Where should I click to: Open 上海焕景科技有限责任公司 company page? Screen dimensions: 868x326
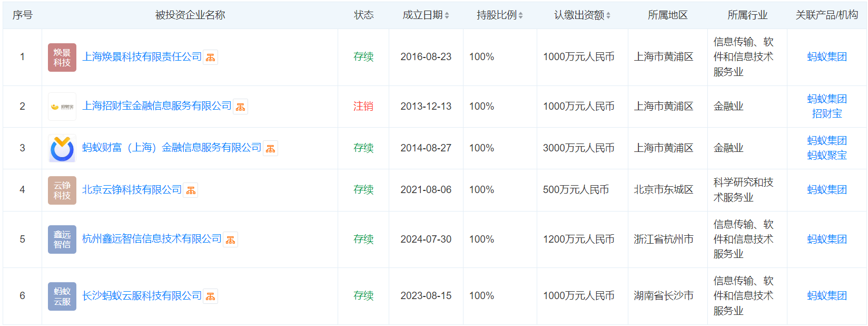pos(142,57)
